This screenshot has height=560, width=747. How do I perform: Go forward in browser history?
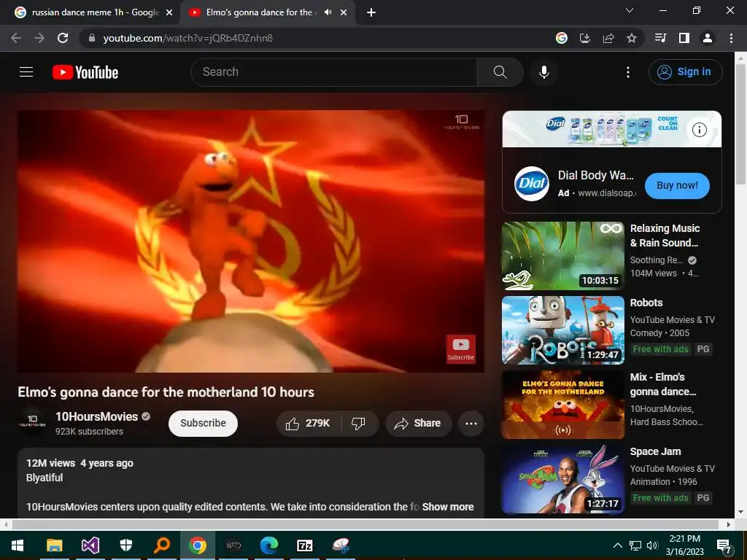(39, 38)
